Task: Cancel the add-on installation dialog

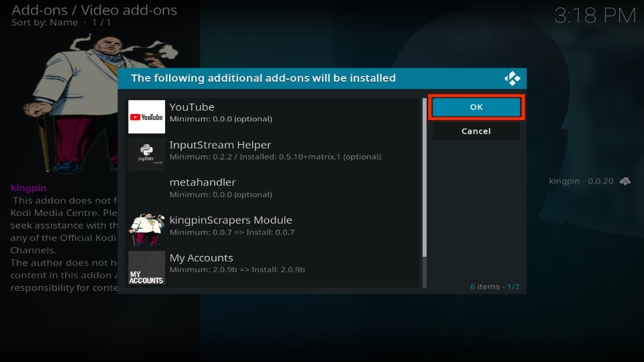Action: coord(476,131)
